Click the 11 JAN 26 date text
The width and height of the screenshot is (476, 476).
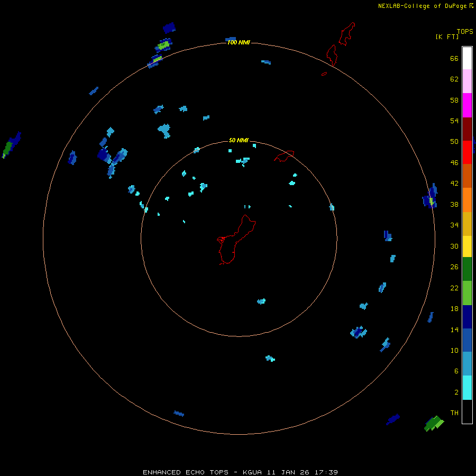pyautogui.click(x=288, y=472)
